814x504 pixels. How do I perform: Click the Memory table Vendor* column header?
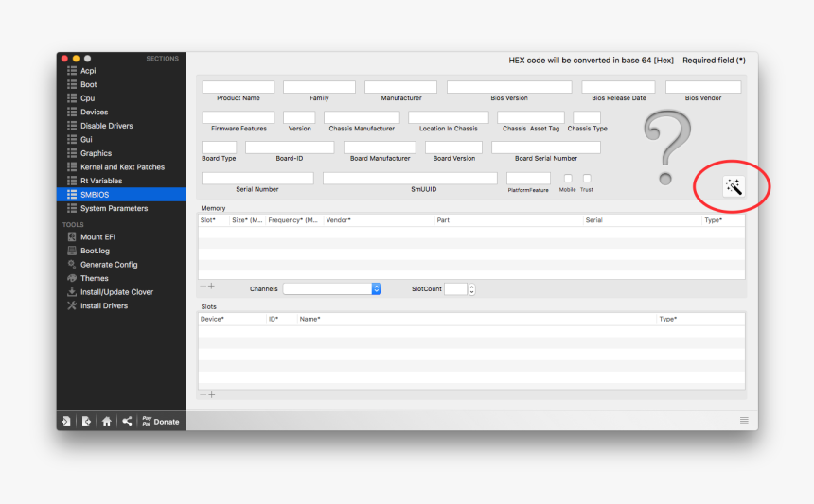[x=379, y=220]
